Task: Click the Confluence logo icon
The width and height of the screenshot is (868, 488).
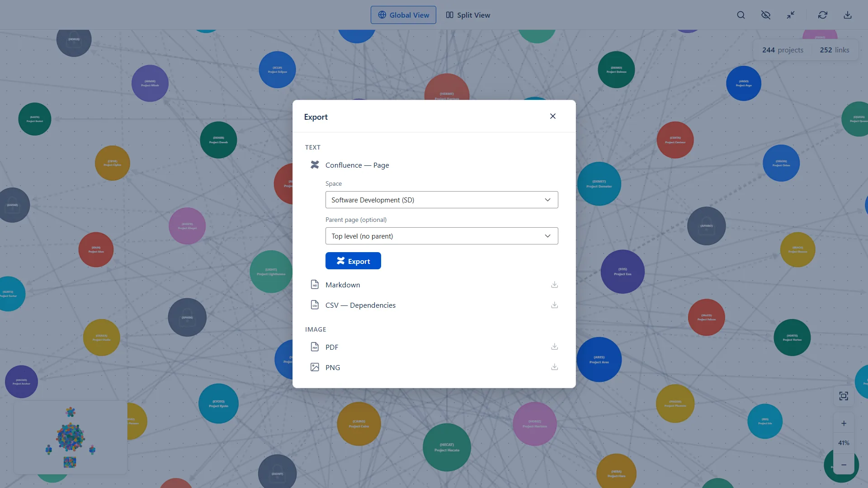Action: [x=315, y=165]
